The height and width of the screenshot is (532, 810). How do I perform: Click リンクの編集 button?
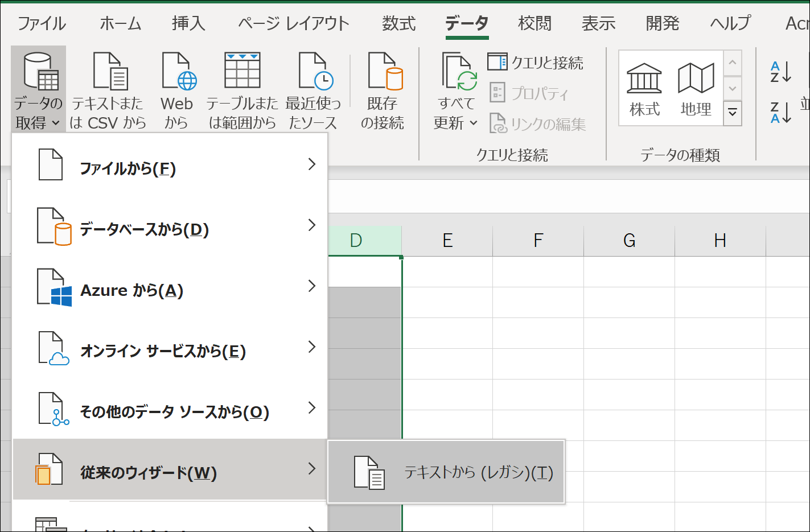point(537,123)
